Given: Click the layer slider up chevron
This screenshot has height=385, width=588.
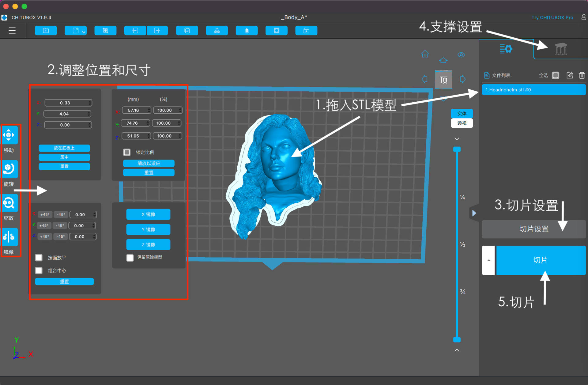Looking at the screenshot, I should [x=457, y=350].
